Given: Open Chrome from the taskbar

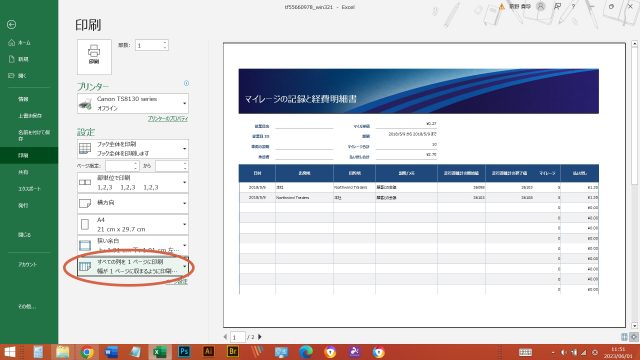Looking at the screenshot, I should (87, 352).
